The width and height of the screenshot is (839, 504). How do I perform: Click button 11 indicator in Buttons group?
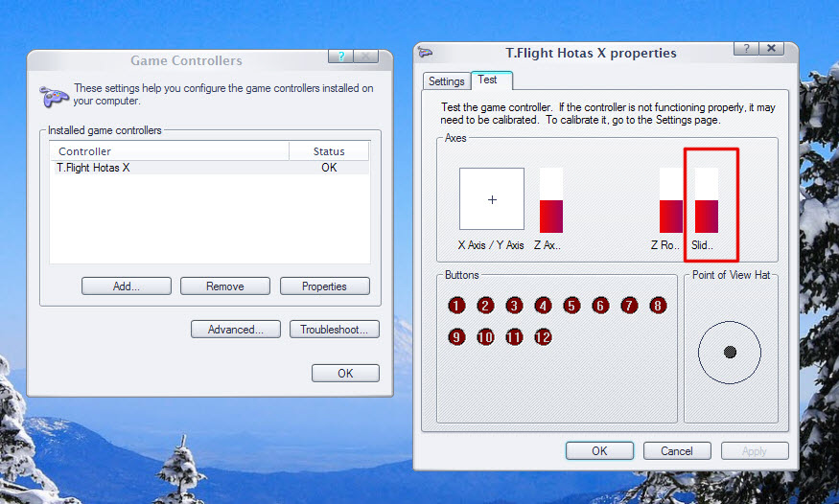click(x=514, y=337)
